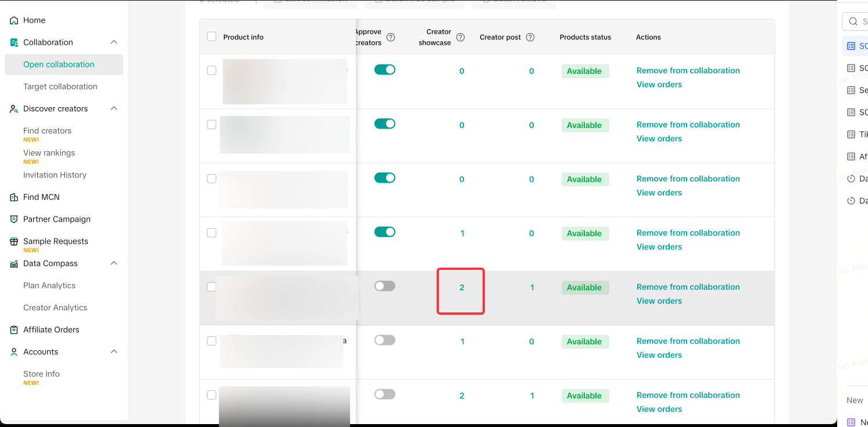Click Remove from collaboration in first row

pyautogui.click(x=688, y=70)
